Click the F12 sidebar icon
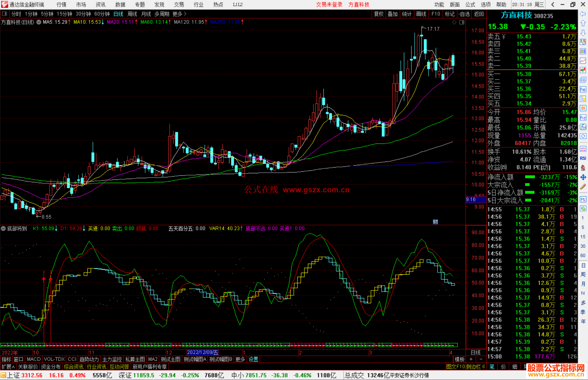Image resolution: width=588 pixels, height=380 pixels. [x=583, y=118]
